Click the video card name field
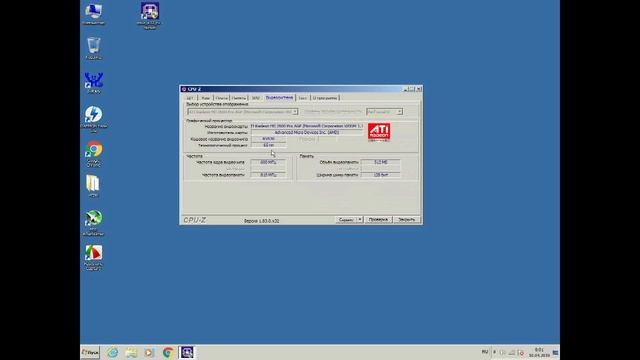This screenshot has width=640, height=360. click(307, 126)
